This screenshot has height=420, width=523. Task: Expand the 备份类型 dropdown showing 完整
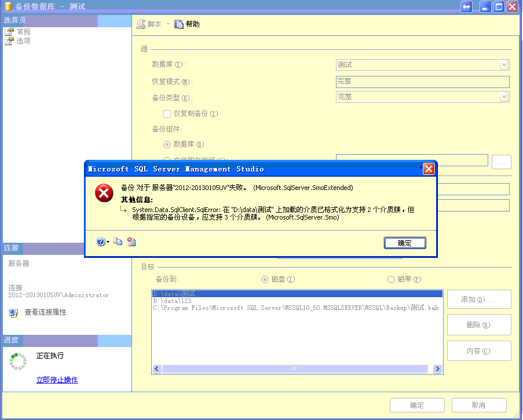click(504, 97)
